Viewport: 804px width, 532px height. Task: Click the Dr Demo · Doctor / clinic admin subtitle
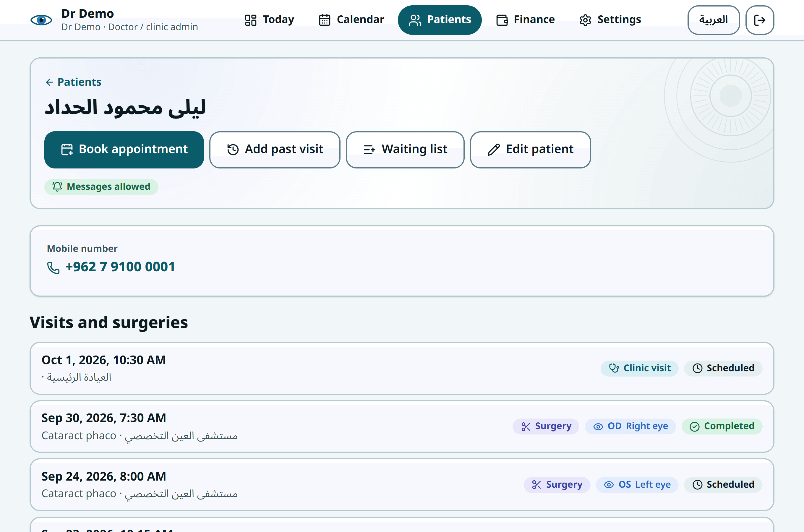pyautogui.click(x=129, y=27)
